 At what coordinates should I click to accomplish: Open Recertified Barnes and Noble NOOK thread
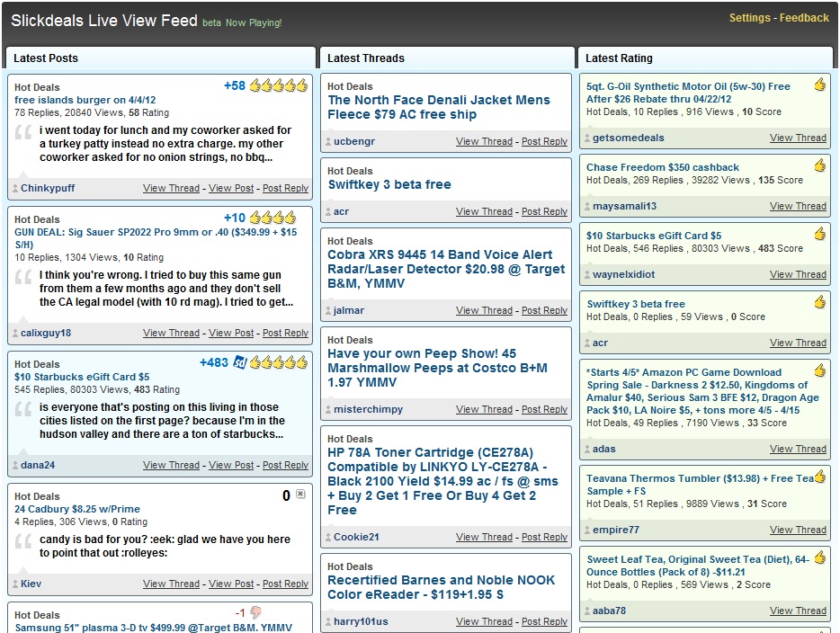[441, 587]
